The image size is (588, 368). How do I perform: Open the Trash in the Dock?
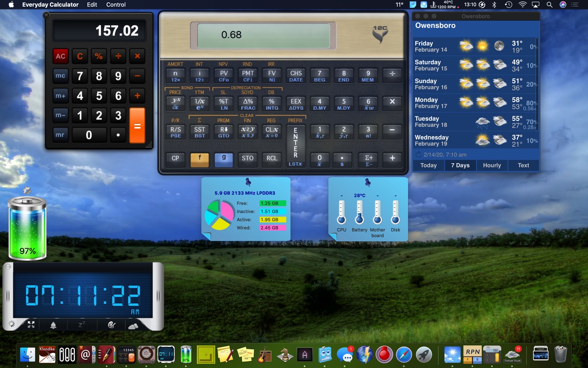(561, 355)
